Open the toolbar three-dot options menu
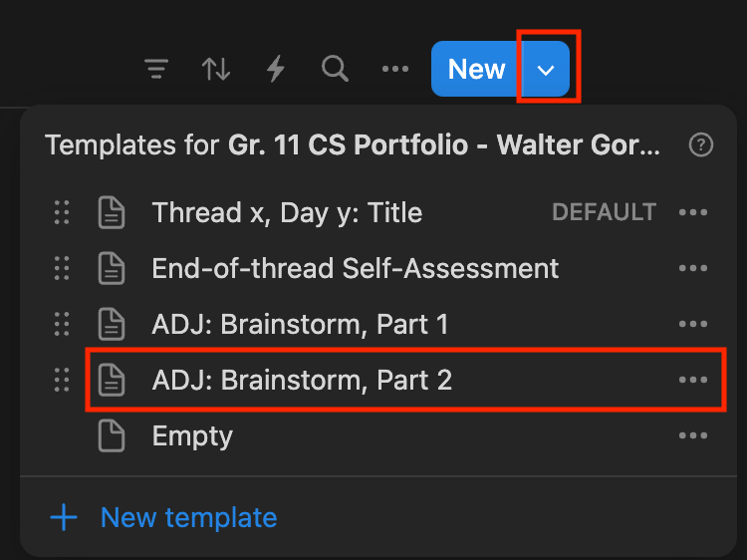The image size is (747, 560). [395, 69]
